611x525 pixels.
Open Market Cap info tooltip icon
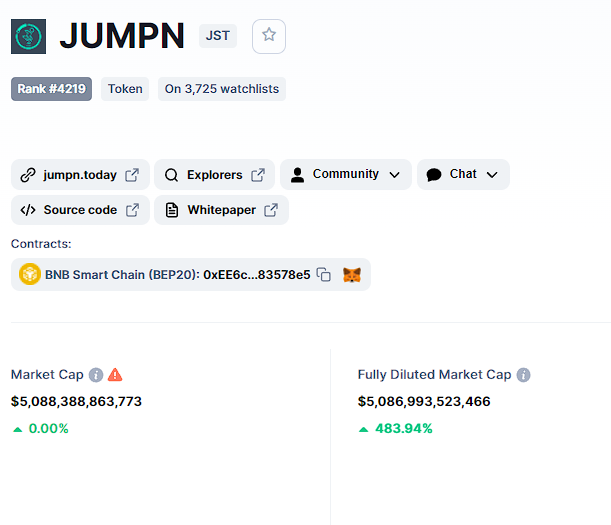[x=96, y=375]
